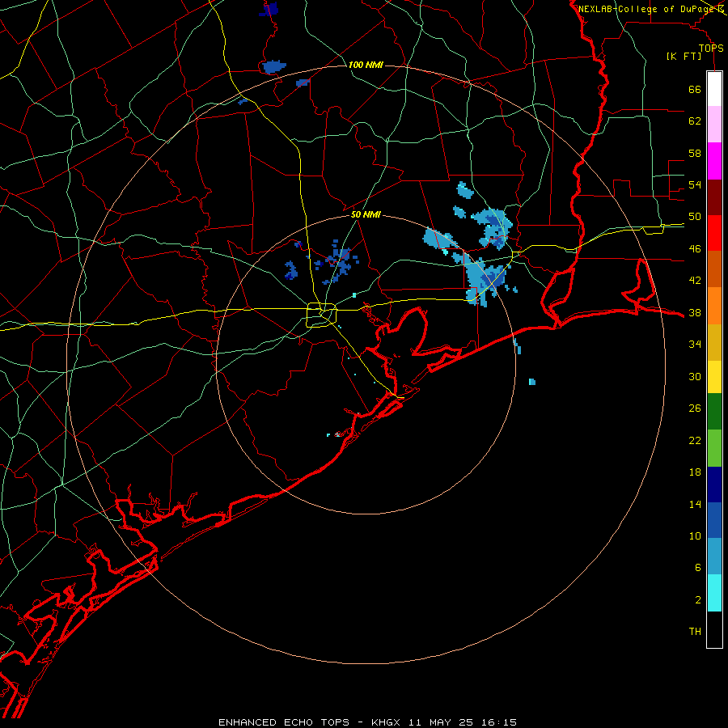Click the "50" legend value
The image size is (728, 728).
(x=695, y=217)
